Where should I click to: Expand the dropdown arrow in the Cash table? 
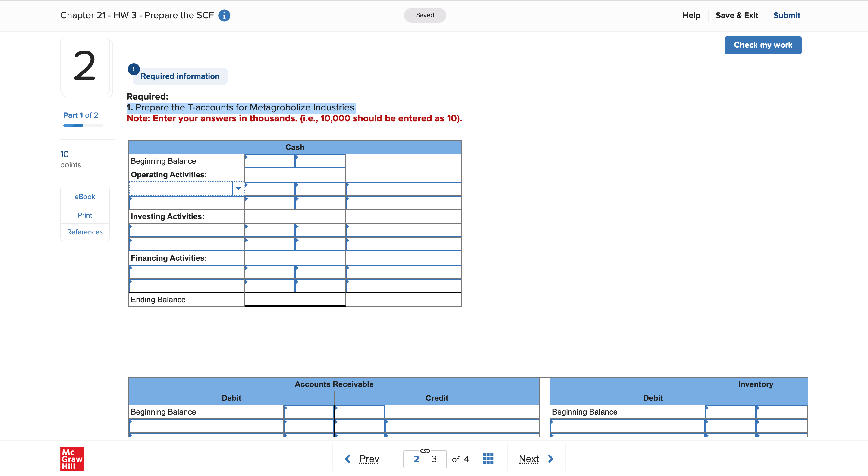pos(238,188)
